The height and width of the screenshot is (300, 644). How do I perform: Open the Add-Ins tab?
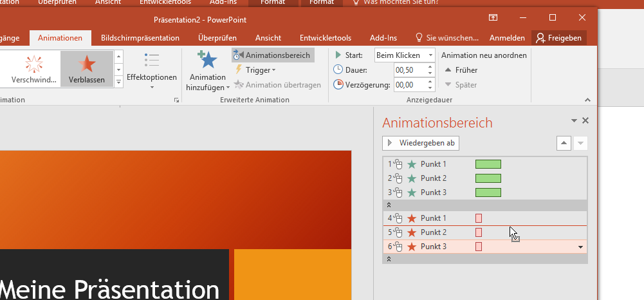point(383,38)
